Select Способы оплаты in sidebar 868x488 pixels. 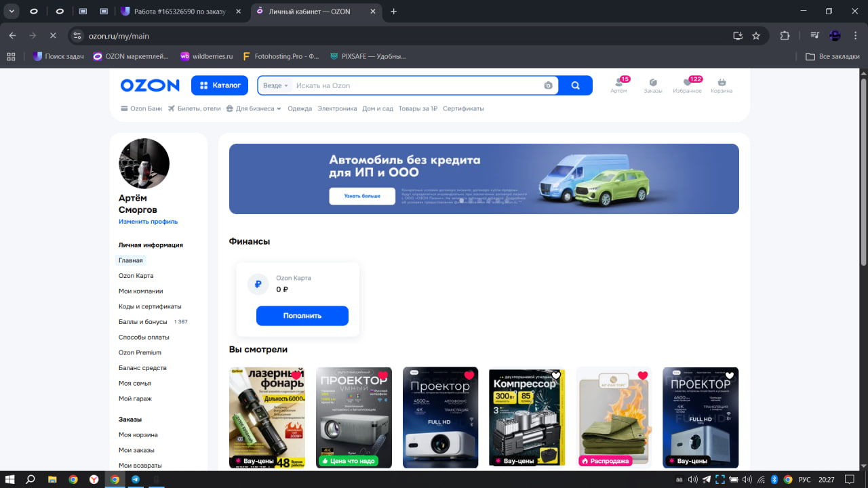pos(144,337)
